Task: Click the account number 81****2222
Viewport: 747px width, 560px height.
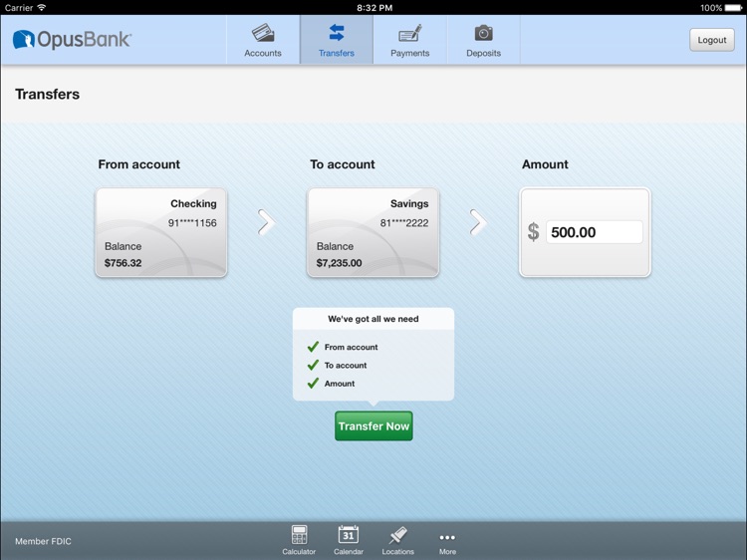Action: 404,223
